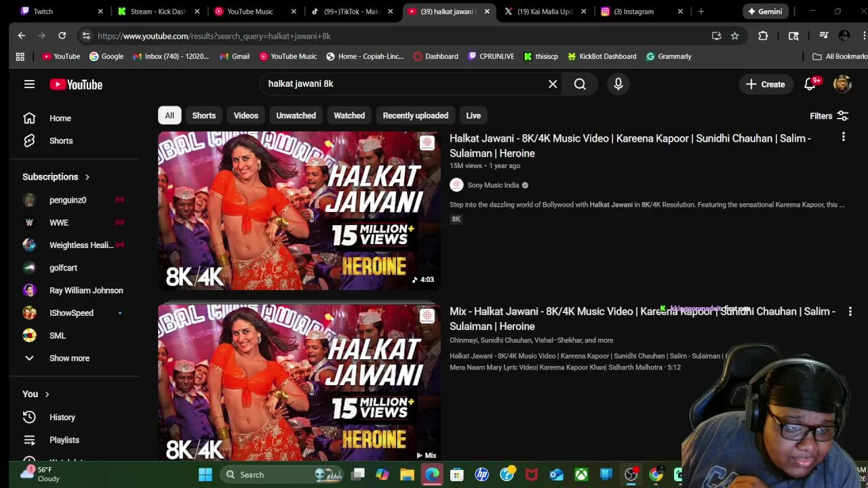The height and width of the screenshot is (488, 868).
Task: Select the Unwatched filter chip
Action: pyautogui.click(x=296, y=115)
